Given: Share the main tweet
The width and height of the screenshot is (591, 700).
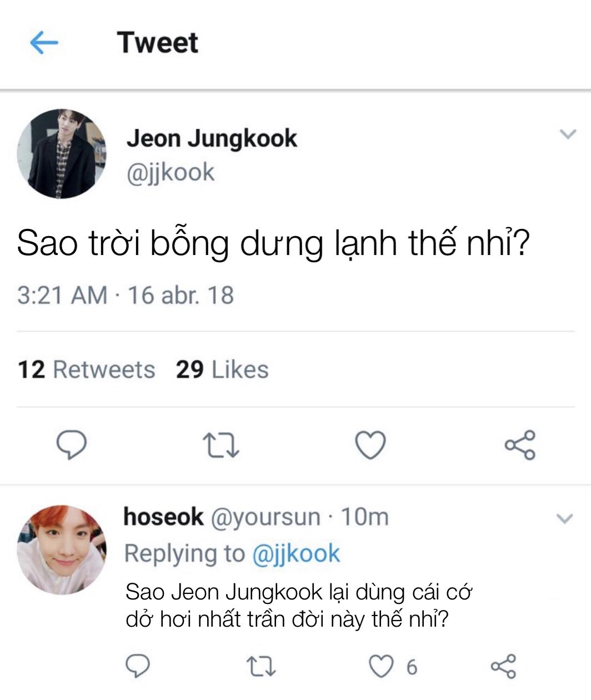Looking at the screenshot, I should pos(520,446).
